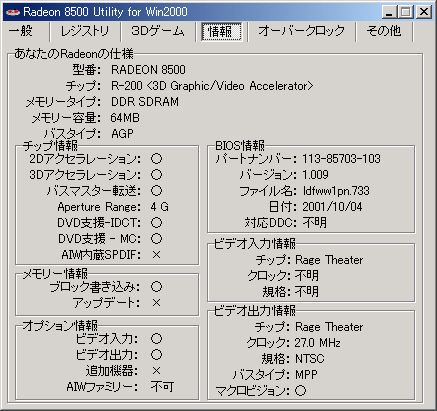Close the Radeon 8500 Utility window
Image resolution: width=437 pixels, height=411 pixels.
[x=424, y=12]
